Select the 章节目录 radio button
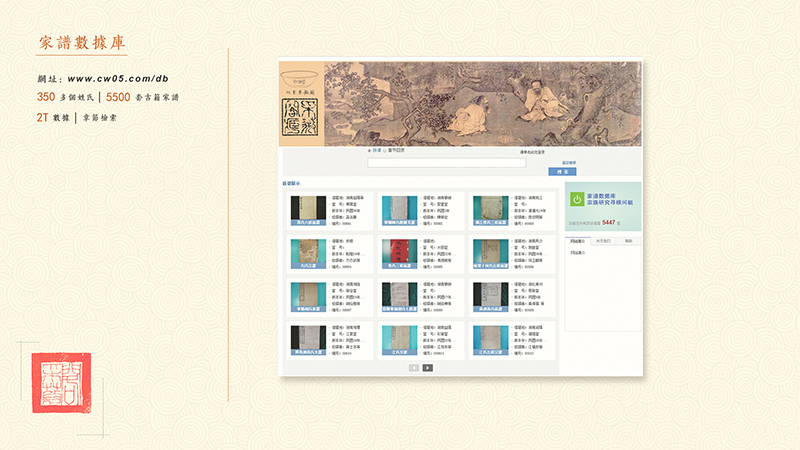The image size is (800, 450). click(x=384, y=150)
